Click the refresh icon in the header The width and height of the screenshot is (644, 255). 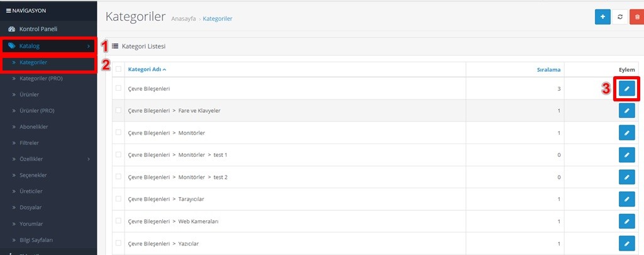coord(620,17)
